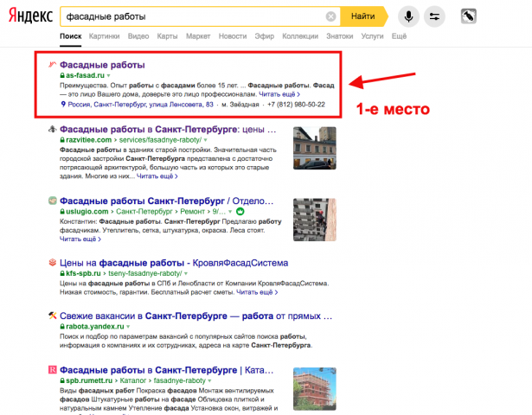The width and height of the screenshot is (532, 415).
Task: Open the Новости tab
Action: [x=233, y=36]
